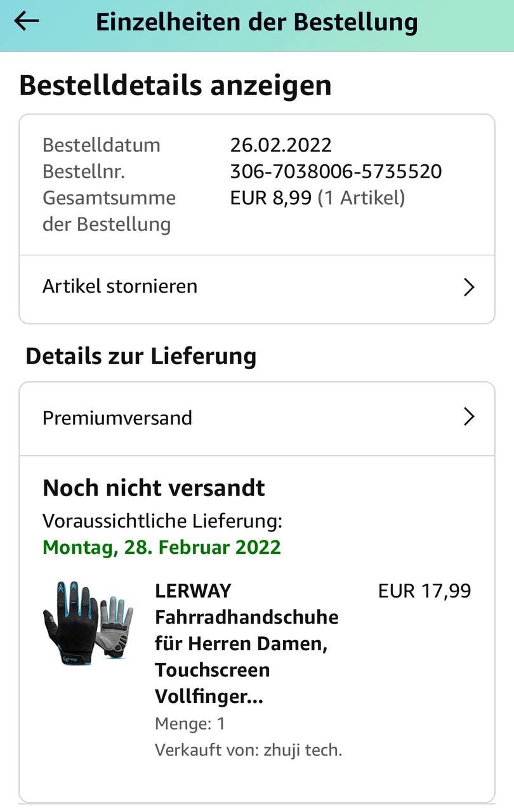The width and height of the screenshot is (514, 812).
Task: Click the order date 26.02.2022
Action: pos(281,145)
